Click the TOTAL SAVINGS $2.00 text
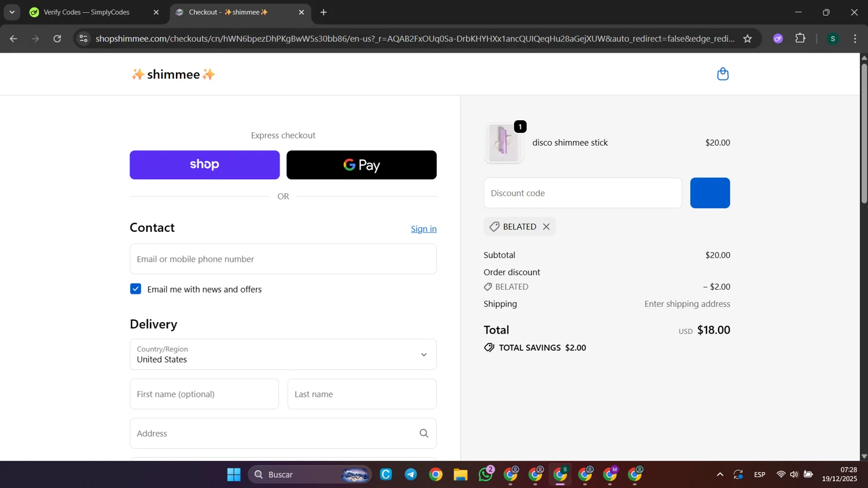Screen dimensions: 868x488 pyautogui.click(x=542, y=347)
